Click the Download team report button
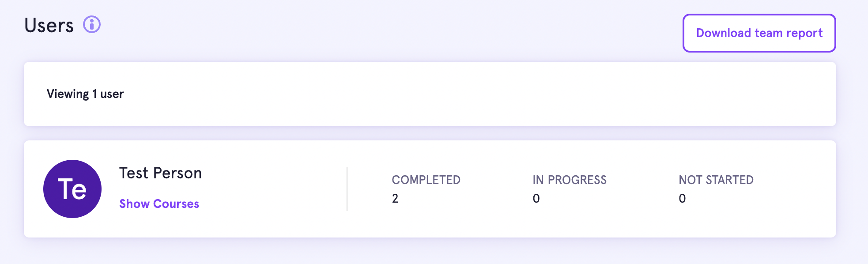868x264 pixels. 759,33
